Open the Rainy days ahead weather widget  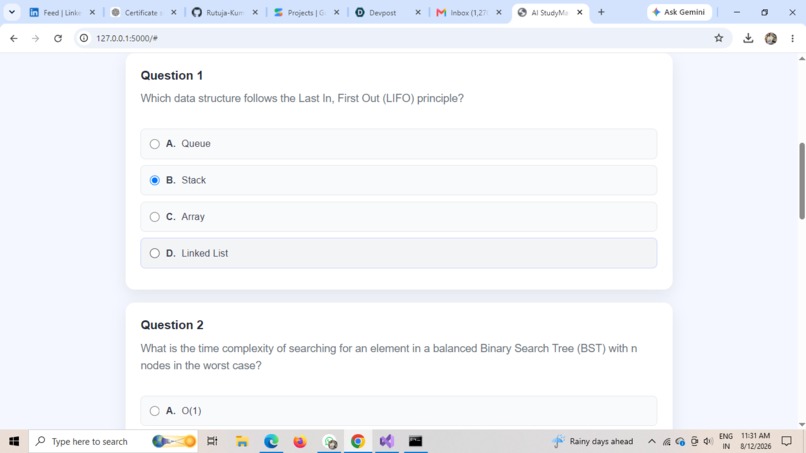point(592,441)
